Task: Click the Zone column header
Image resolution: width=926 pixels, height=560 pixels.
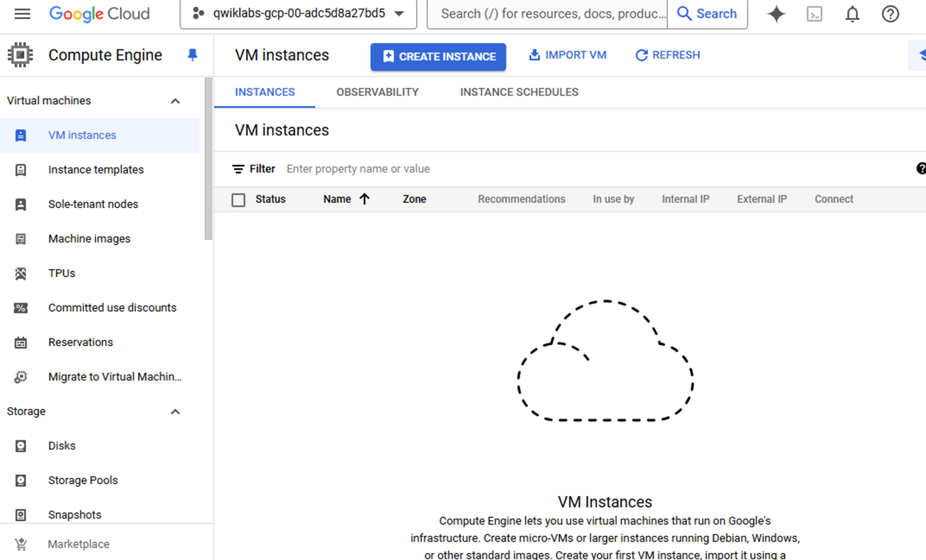Action: pyautogui.click(x=414, y=199)
